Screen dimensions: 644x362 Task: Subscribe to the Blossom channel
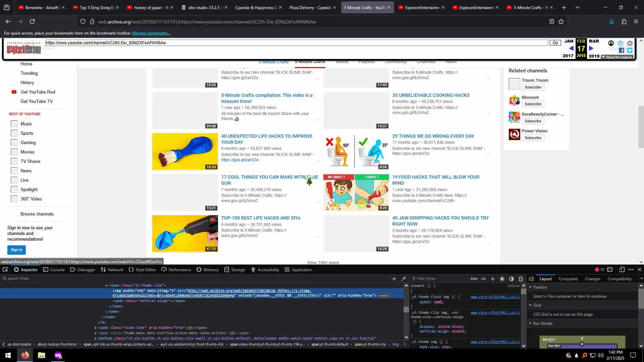[533, 104]
